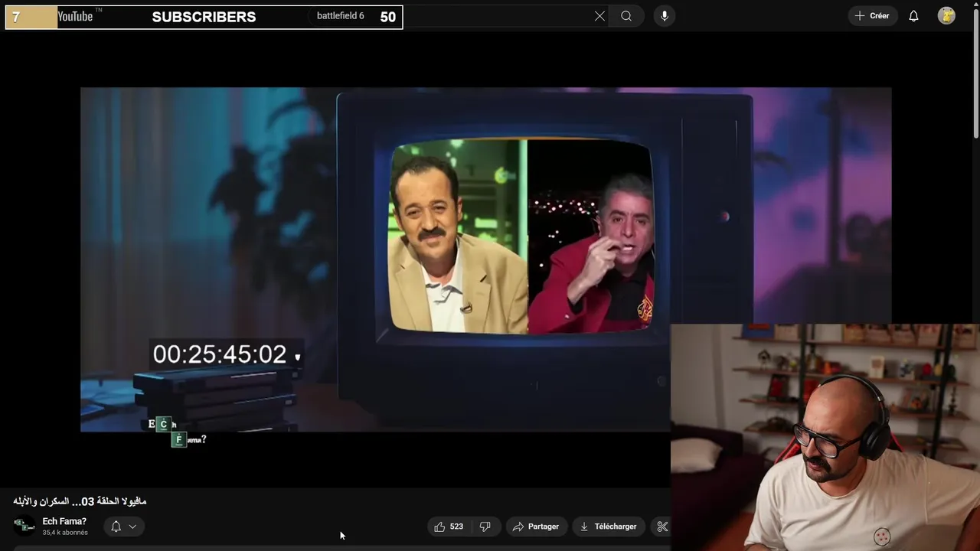
Task: Expand subscription notification bell dropdown
Action: point(124,527)
